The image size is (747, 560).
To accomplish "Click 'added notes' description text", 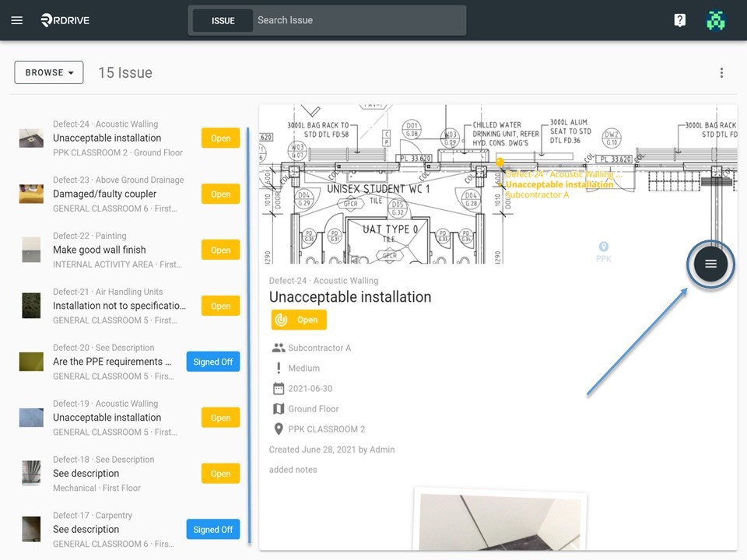I will click(293, 470).
